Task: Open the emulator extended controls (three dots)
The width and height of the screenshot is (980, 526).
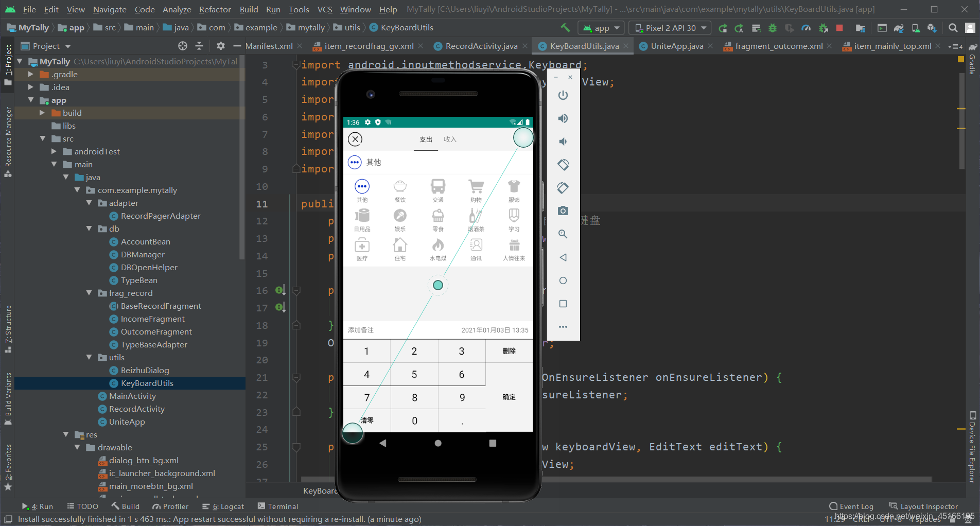Action: (x=563, y=327)
